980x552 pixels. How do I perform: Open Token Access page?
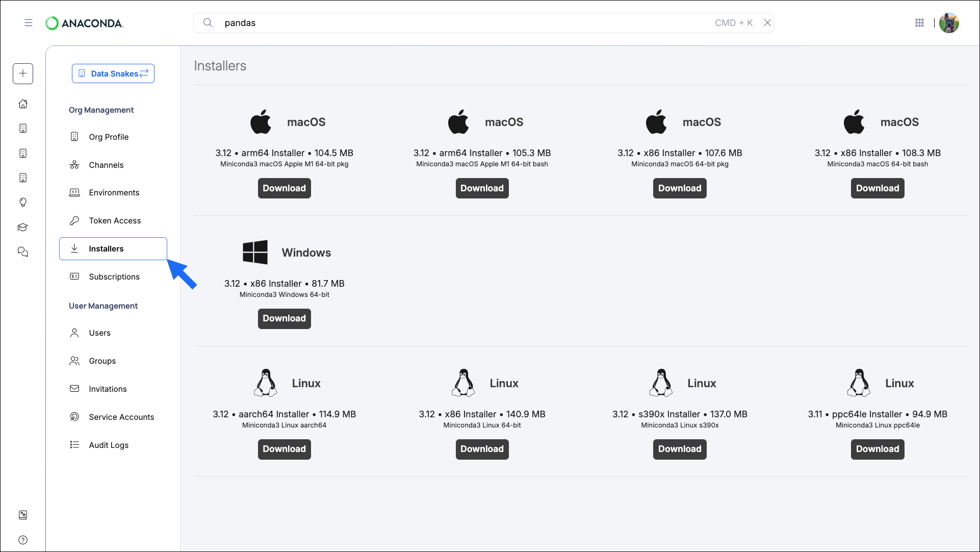click(113, 220)
